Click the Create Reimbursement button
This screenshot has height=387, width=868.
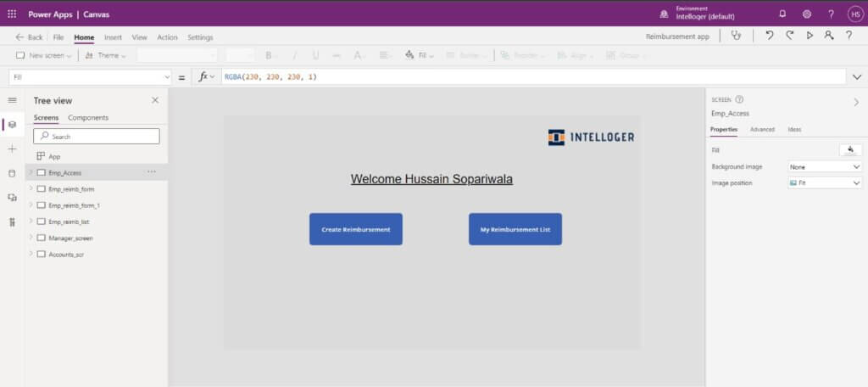click(355, 229)
